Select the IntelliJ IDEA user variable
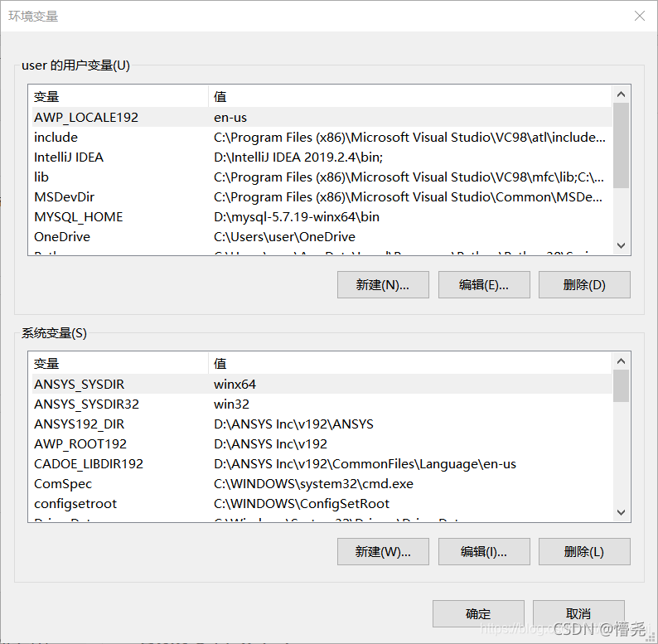Viewport: 658px width, 644px height. [x=322, y=157]
